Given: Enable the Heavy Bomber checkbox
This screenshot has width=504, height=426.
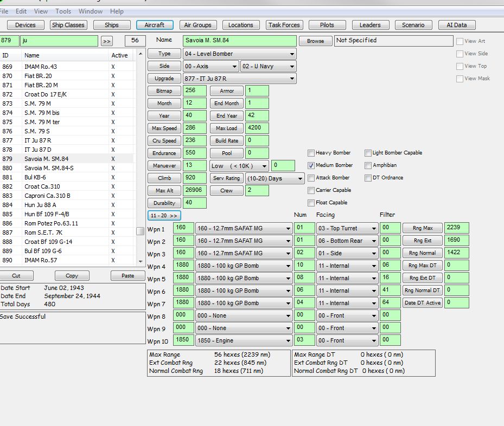Looking at the screenshot, I should pos(311,153).
